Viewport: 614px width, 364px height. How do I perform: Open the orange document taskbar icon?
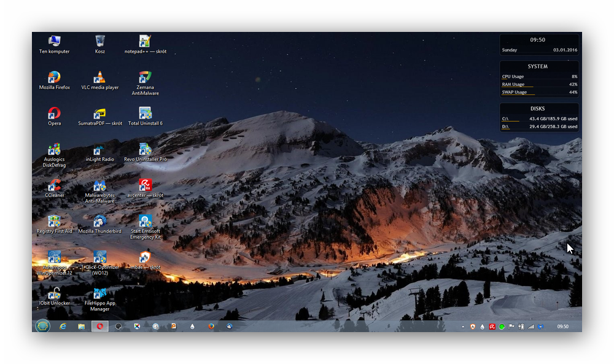174,326
